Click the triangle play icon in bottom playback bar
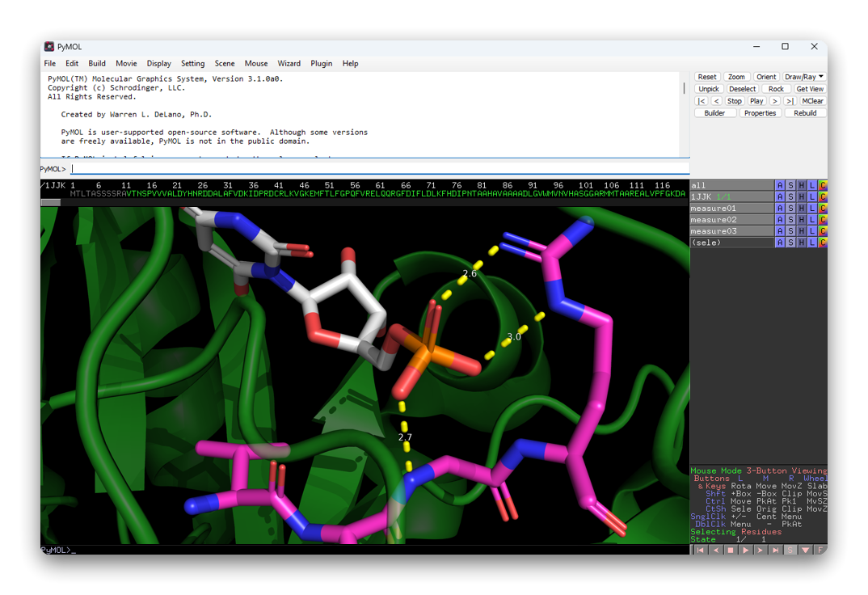868x595 pixels. pyautogui.click(x=746, y=551)
